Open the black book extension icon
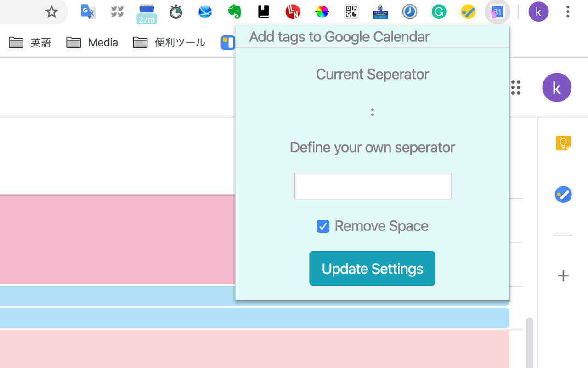Viewport: 588px width, 368px height. click(264, 12)
